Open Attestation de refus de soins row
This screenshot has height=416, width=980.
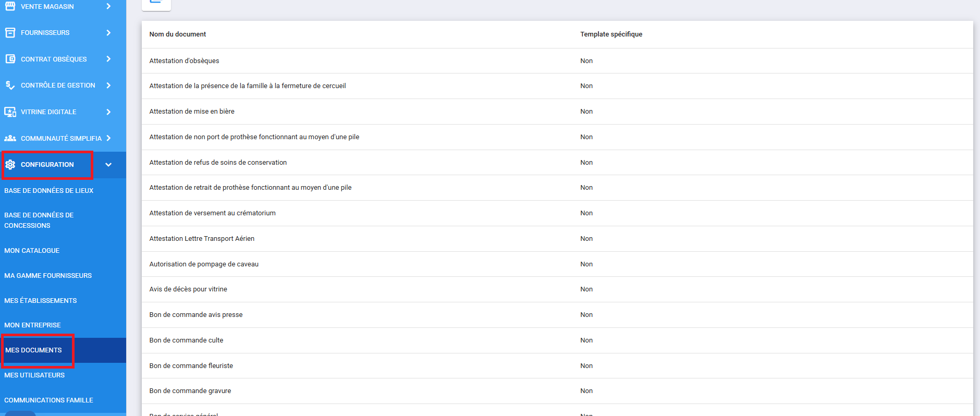pyautogui.click(x=557, y=163)
